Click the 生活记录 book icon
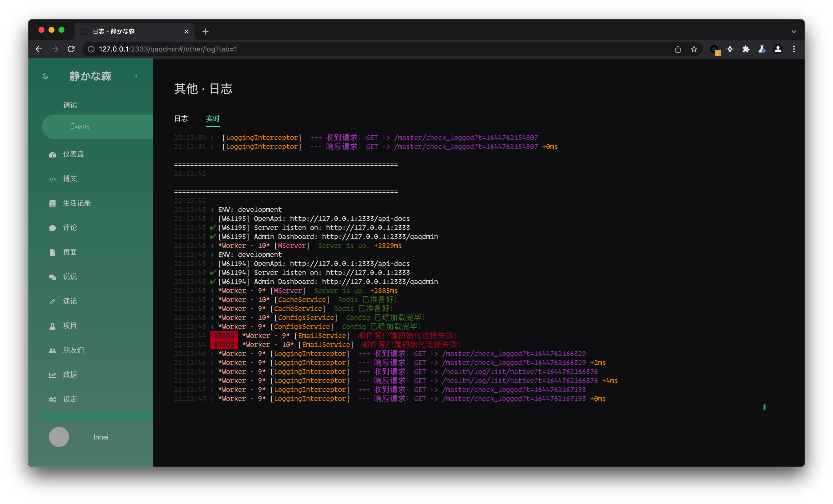833x504 pixels. pyautogui.click(x=52, y=203)
